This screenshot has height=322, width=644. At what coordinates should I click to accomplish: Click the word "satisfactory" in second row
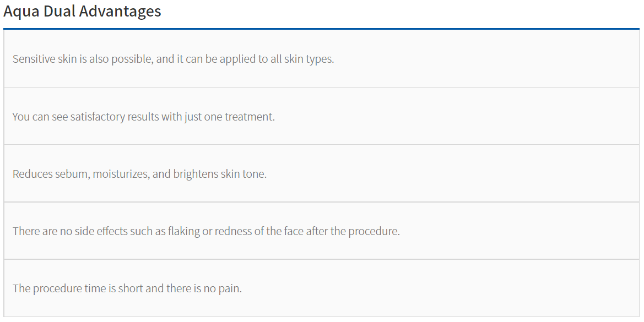(98, 117)
